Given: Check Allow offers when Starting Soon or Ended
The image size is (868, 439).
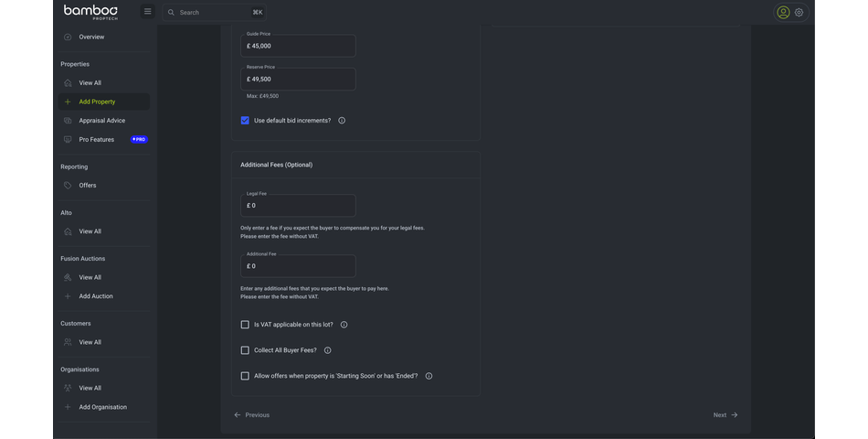Looking at the screenshot, I should click(x=245, y=376).
